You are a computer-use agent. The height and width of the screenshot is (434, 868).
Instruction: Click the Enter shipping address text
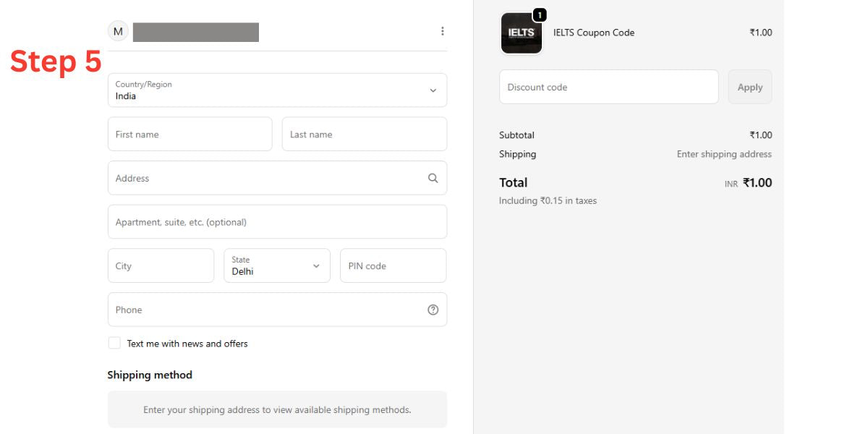[x=724, y=154]
